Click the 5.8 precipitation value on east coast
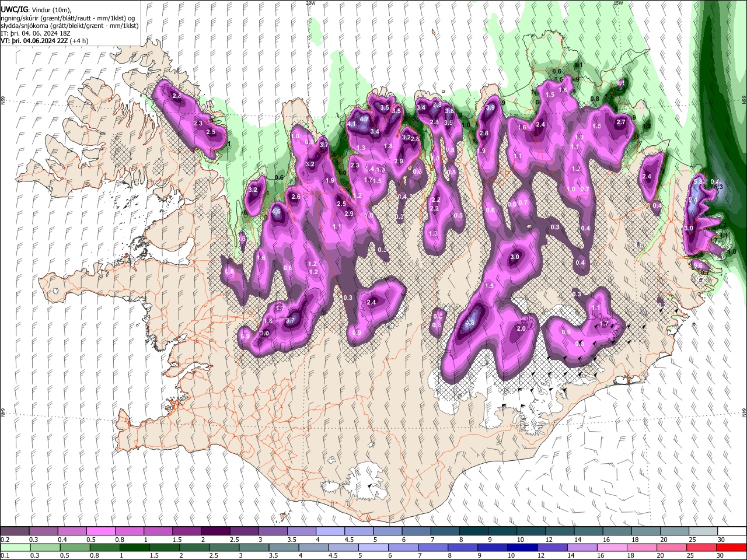 point(698,182)
